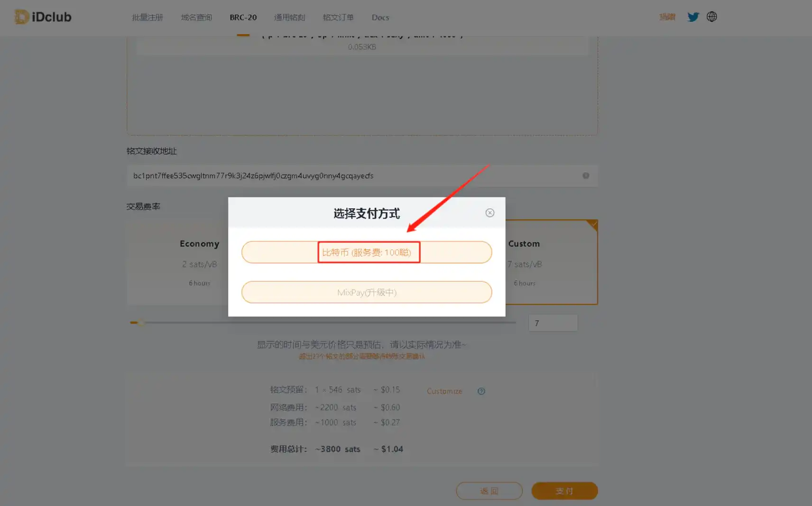Open the Docs menu item

pos(380,17)
